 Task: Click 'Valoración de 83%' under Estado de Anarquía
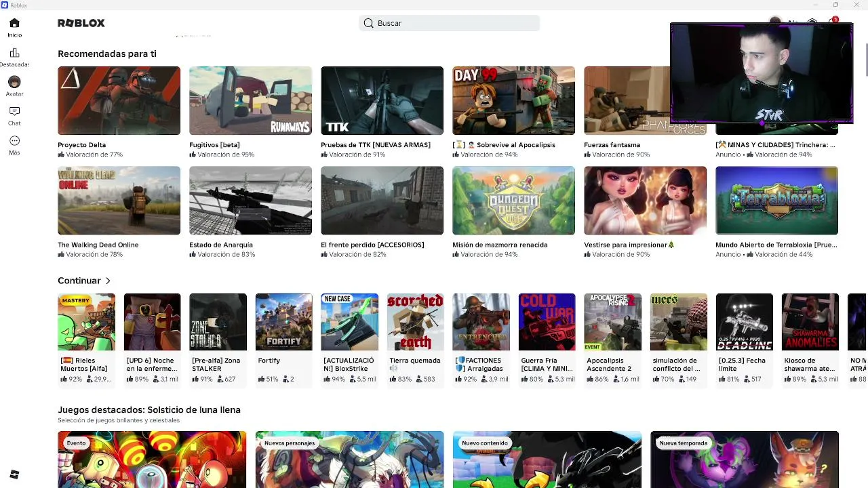coord(222,255)
